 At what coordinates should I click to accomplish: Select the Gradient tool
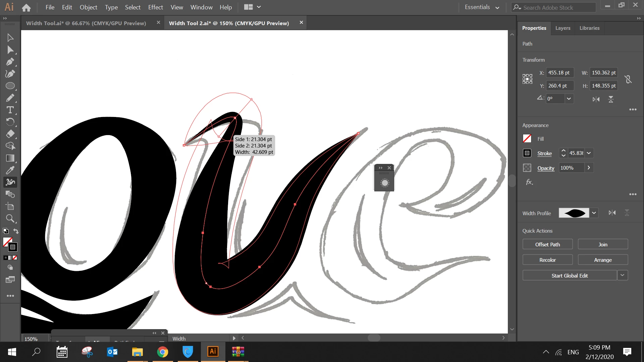point(10,158)
